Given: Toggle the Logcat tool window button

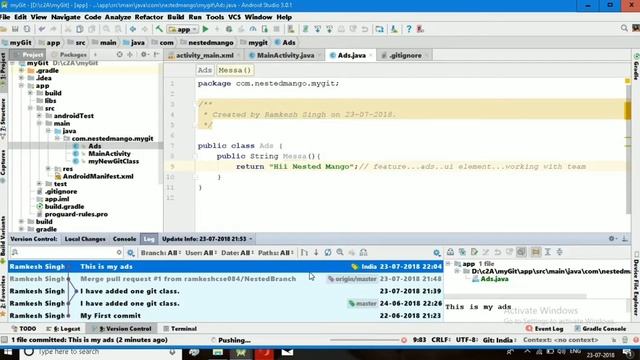Looking at the screenshot, I should click(63, 329).
